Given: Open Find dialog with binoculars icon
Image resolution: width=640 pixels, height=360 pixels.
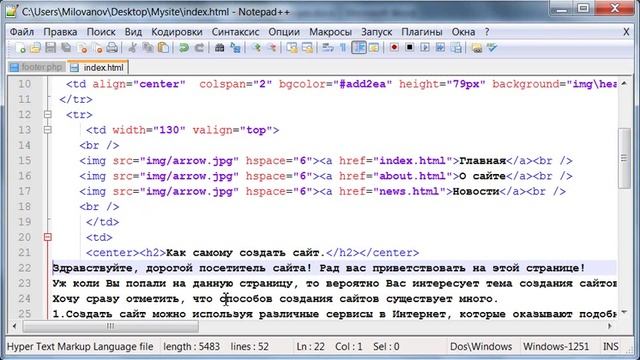Looking at the screenshot, I should 220,48.
